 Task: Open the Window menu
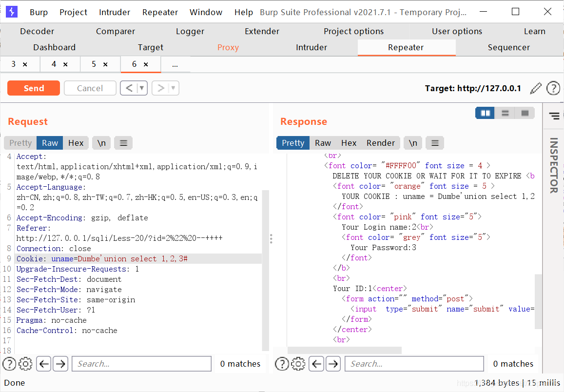(206, 12)
